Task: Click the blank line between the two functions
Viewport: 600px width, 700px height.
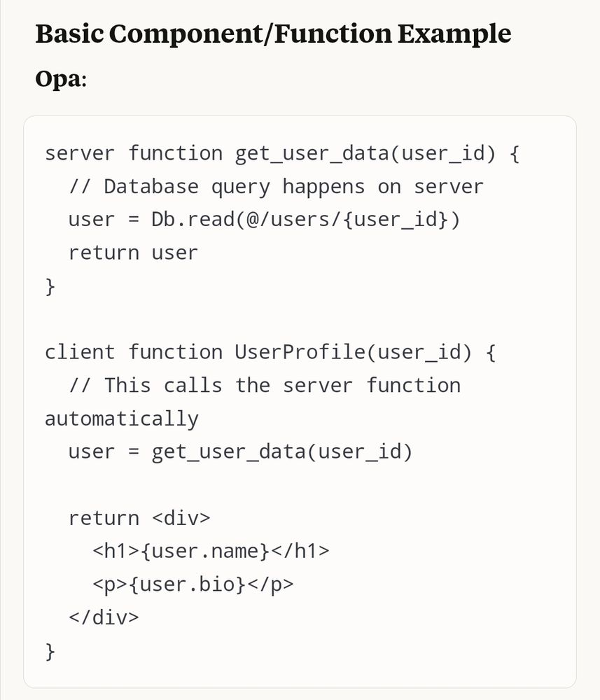Action: pos(300,319)
